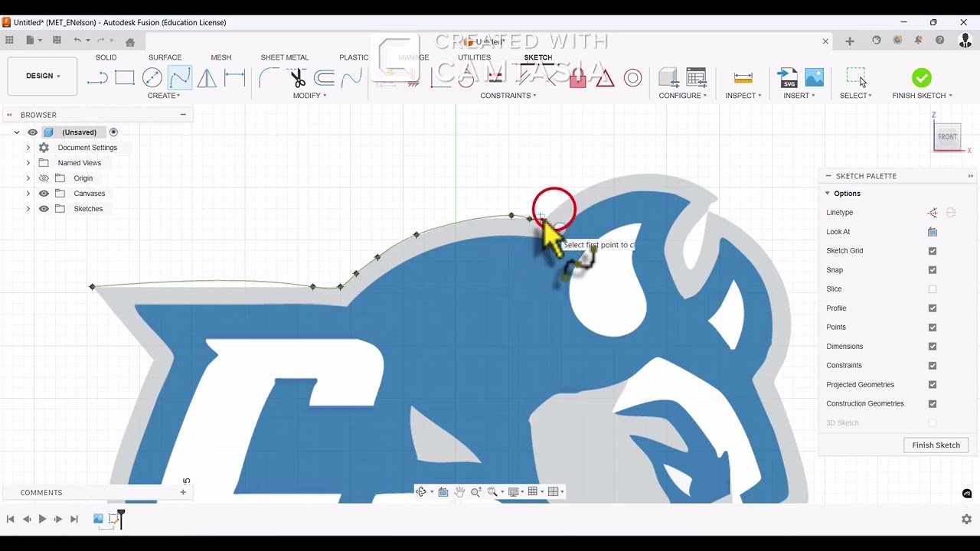The height and width of the screenshot is (551, 980).
Task: Switch to the UTILITIES tab
Action: (x=474, y=57)
